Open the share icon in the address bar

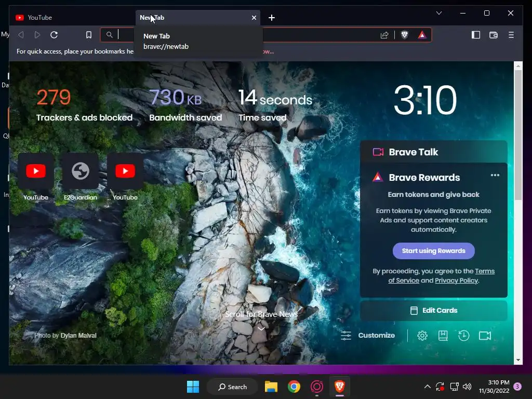(x=384, y=35)
